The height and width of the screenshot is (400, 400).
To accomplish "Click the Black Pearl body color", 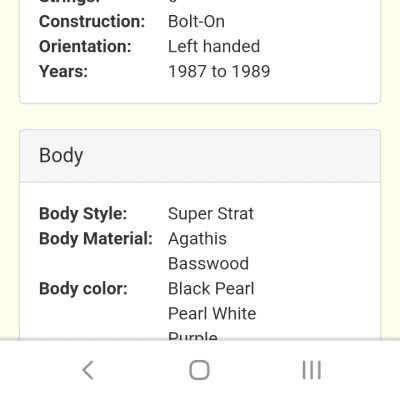I will 211,289.
